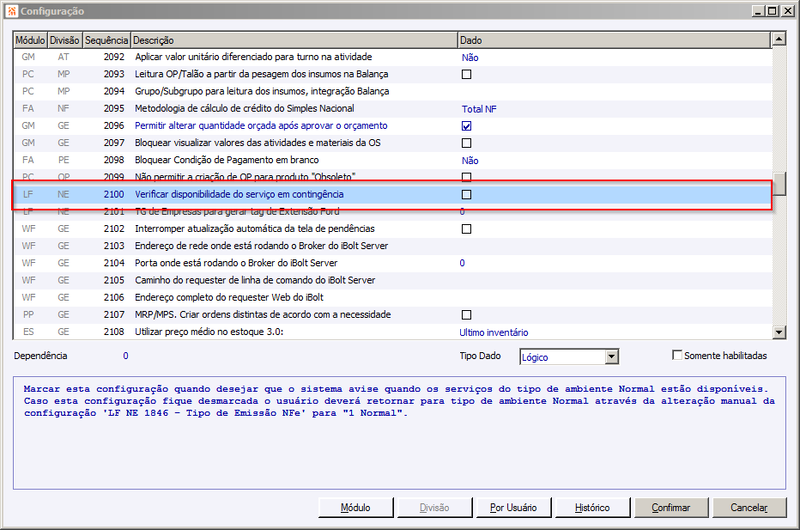800x530 pixels.
Task: Click the Por Usuário button
Action: (513, 508)
